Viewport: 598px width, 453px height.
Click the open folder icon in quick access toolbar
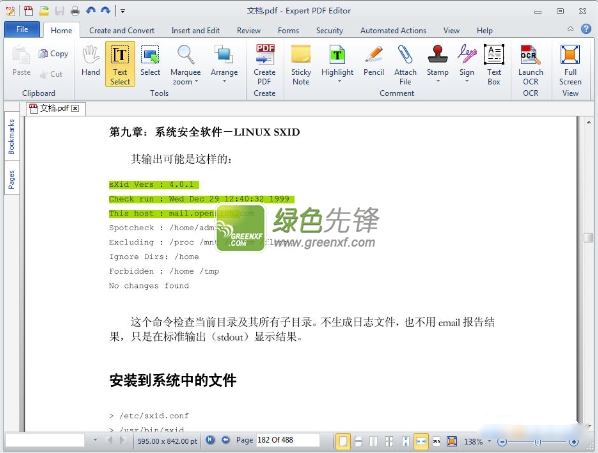tap(44, 11)
